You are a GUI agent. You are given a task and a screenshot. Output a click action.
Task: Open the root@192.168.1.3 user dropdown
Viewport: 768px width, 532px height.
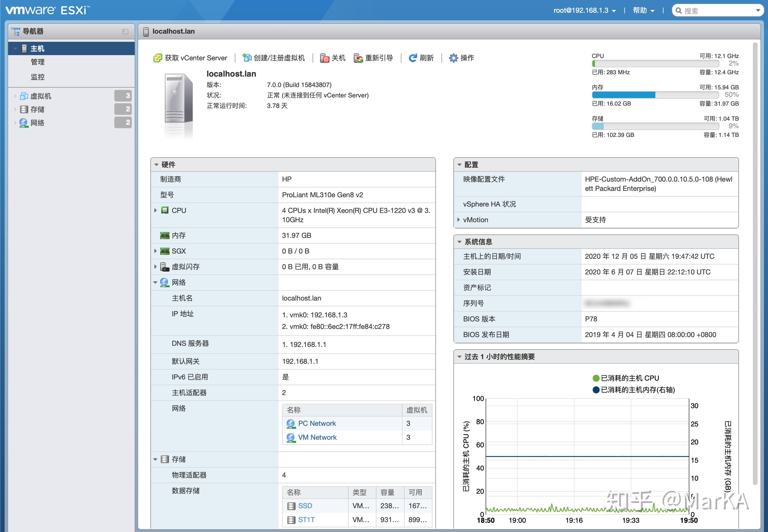(x=584, y=10)
